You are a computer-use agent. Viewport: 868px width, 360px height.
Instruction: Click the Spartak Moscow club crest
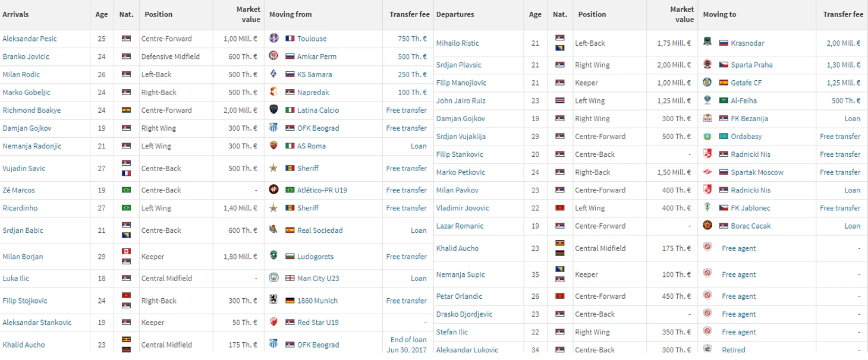[707, 172]
